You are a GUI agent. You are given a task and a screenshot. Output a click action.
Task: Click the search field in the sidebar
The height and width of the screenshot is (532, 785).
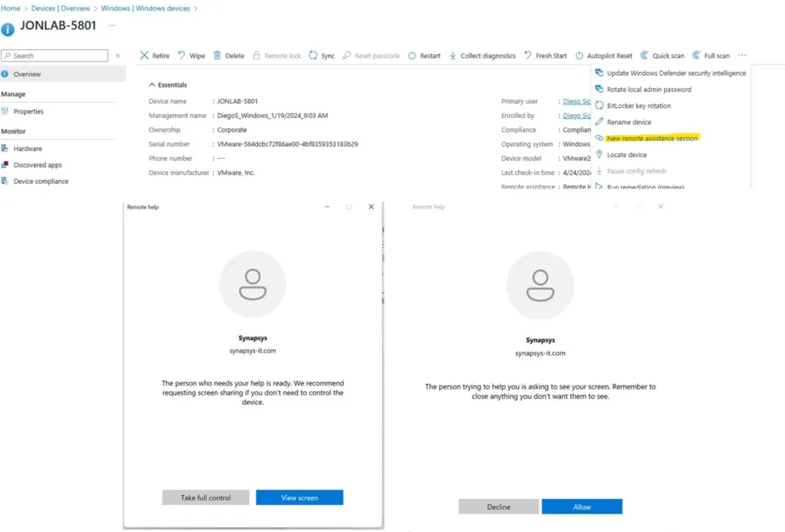click(54, 55)
